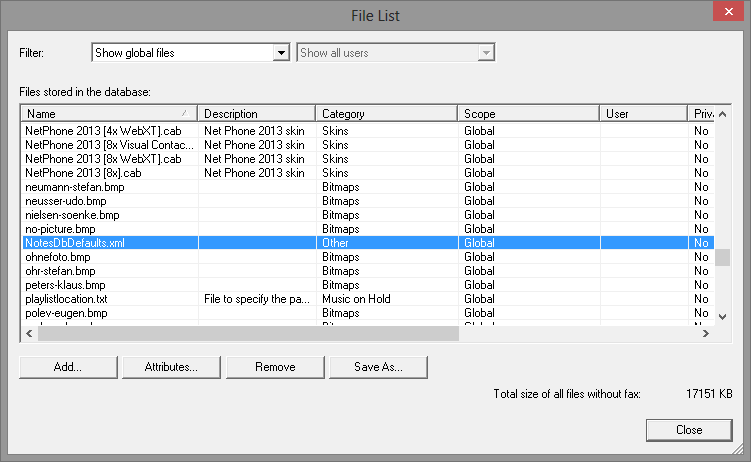This screenshot has width=751, height=462.
Task: Sort by Description column header
Action: click(x=256, y=114)
